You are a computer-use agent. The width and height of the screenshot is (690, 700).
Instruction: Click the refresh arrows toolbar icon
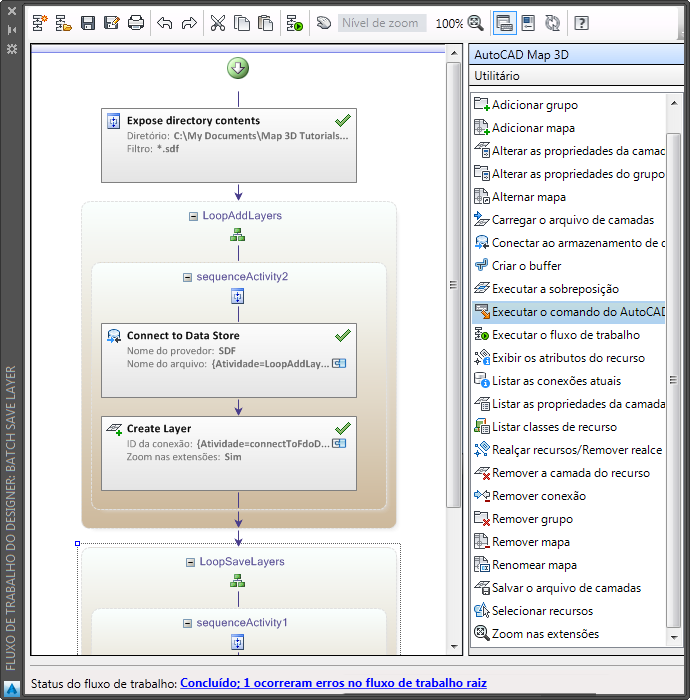pyautogui.click(x=553, y=23)
